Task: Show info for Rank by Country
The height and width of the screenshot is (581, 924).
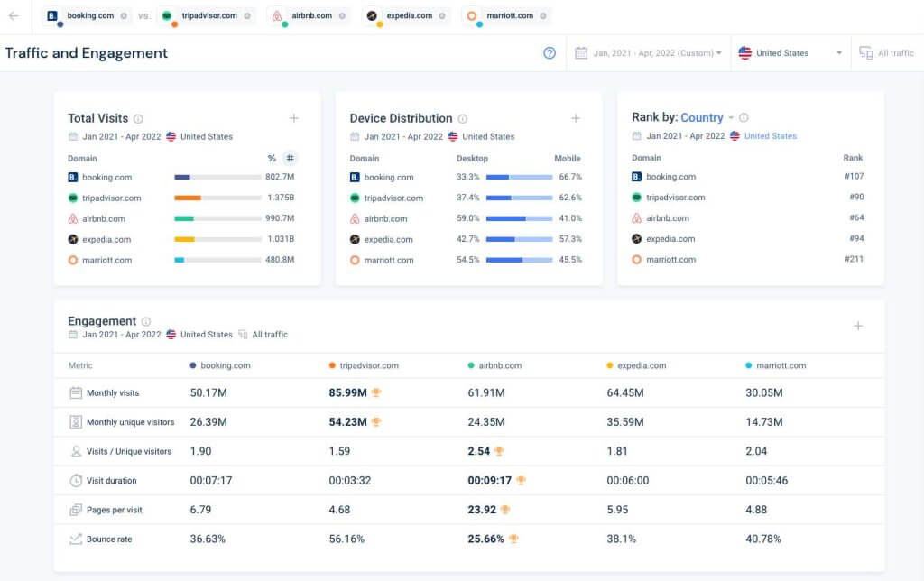Action: pyautogui.click(x=744, y=118)
